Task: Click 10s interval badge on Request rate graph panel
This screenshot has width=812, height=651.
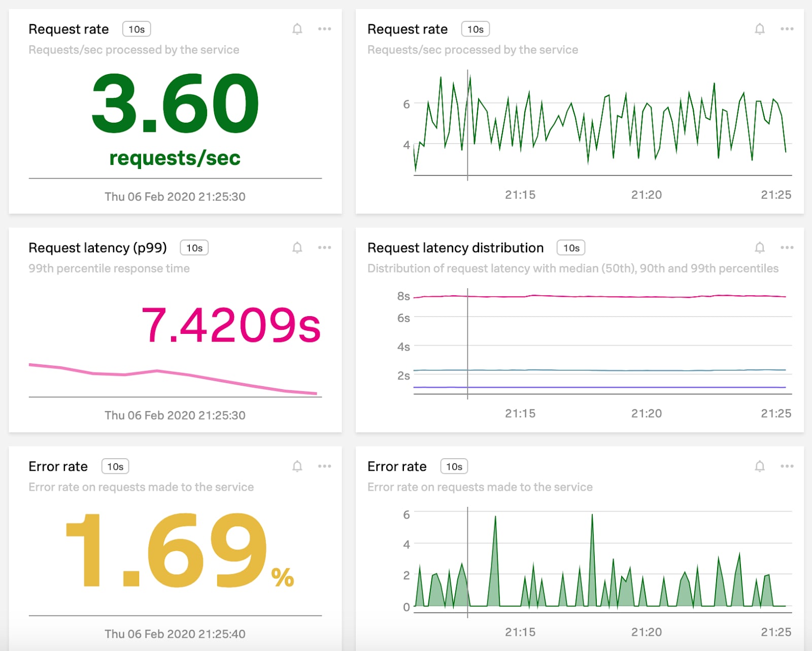Action: (476, 29)
